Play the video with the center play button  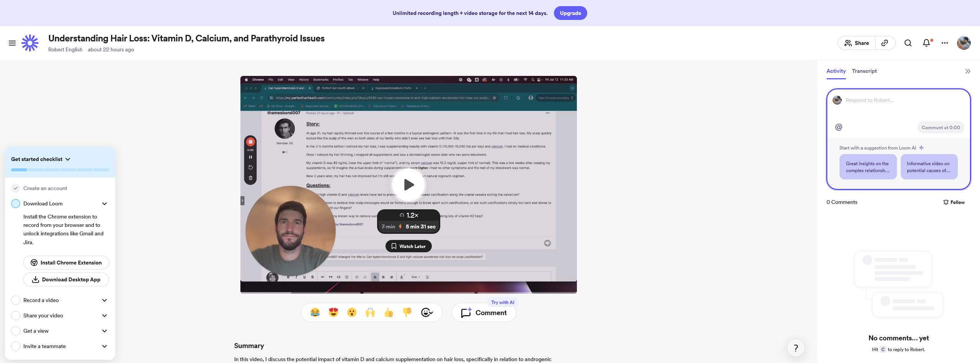408,185
